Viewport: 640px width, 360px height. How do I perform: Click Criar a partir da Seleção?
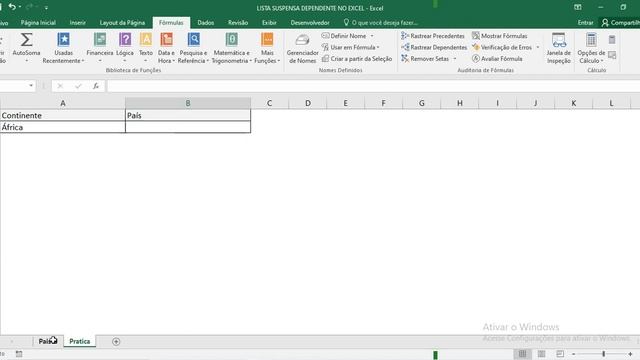point(357,59)
